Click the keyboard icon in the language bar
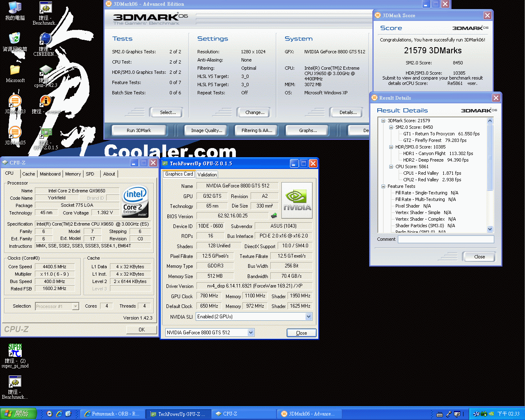The height and width of the screenshot is (420, 525). click(440, 414)
